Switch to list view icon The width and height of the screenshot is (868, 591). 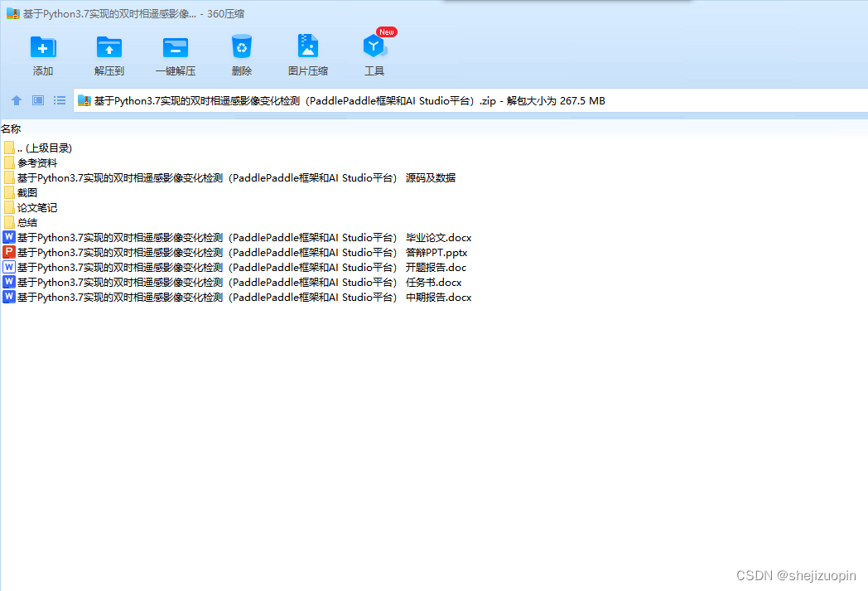click(60, 100)
